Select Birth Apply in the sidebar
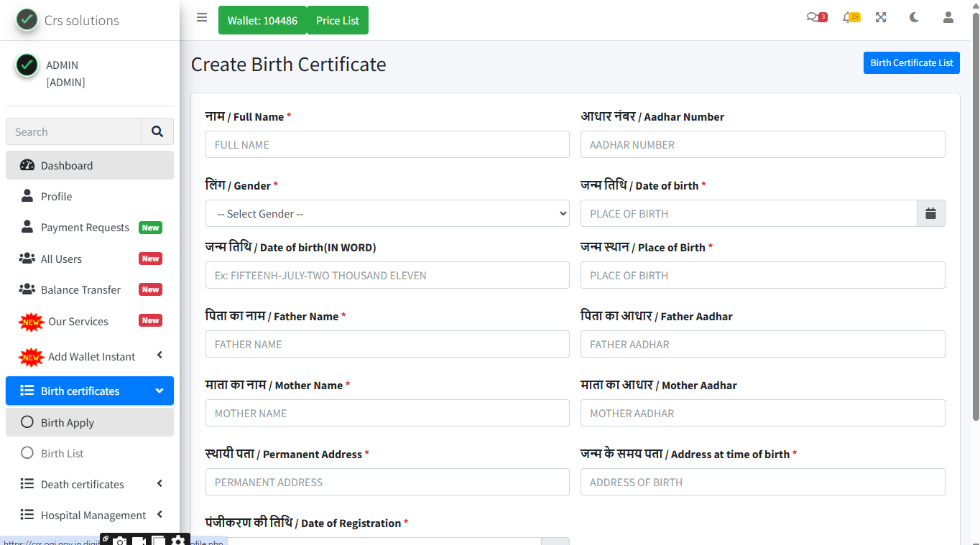Screen dimensions: 980x545 pyautogui.click(x=68, y=422)
